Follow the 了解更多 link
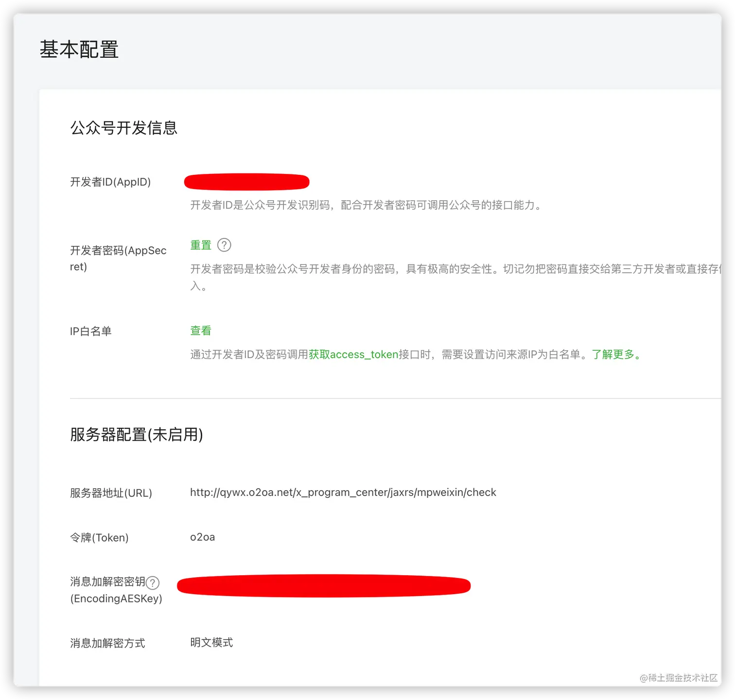The width and height of the screenshot is (735, 700). 616,355
